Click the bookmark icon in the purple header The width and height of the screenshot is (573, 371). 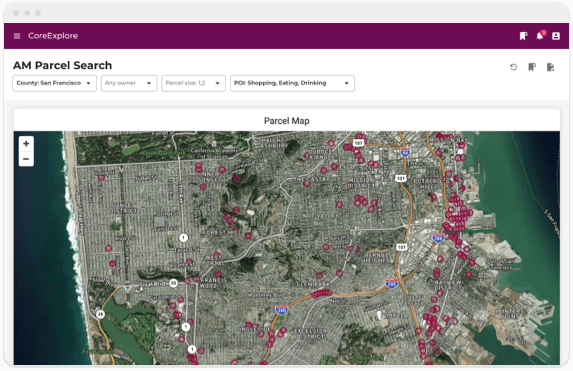click(x=523, y=36)
